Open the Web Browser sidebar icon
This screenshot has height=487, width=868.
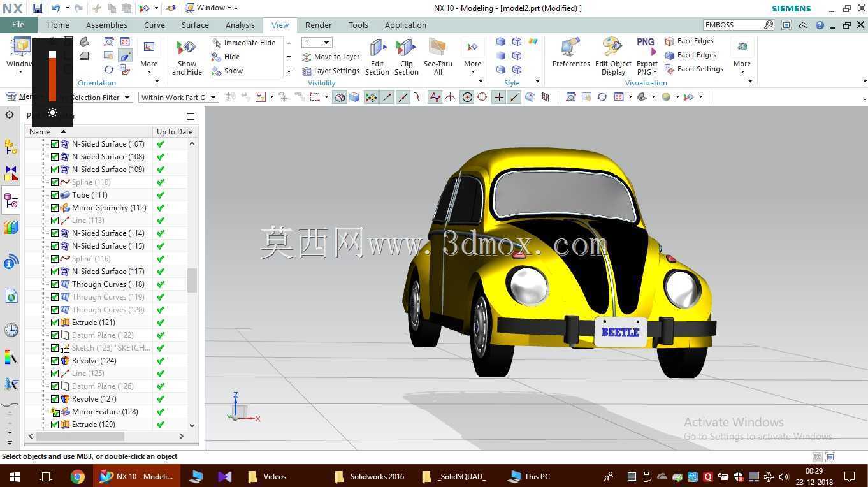point(11,296)
